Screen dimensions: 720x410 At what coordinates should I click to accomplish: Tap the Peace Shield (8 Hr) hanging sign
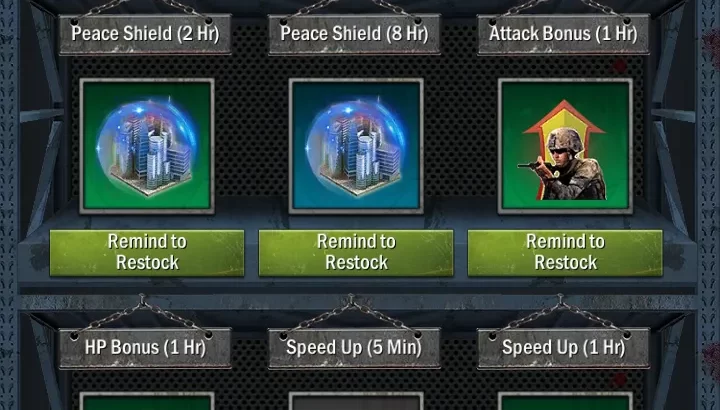point(354,34)
